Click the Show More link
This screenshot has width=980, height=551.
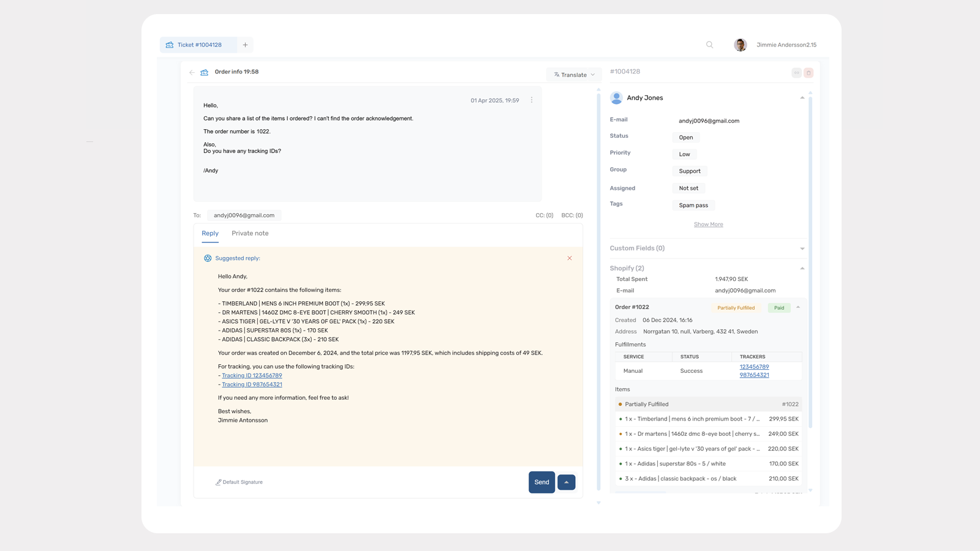tap(708, 225)
